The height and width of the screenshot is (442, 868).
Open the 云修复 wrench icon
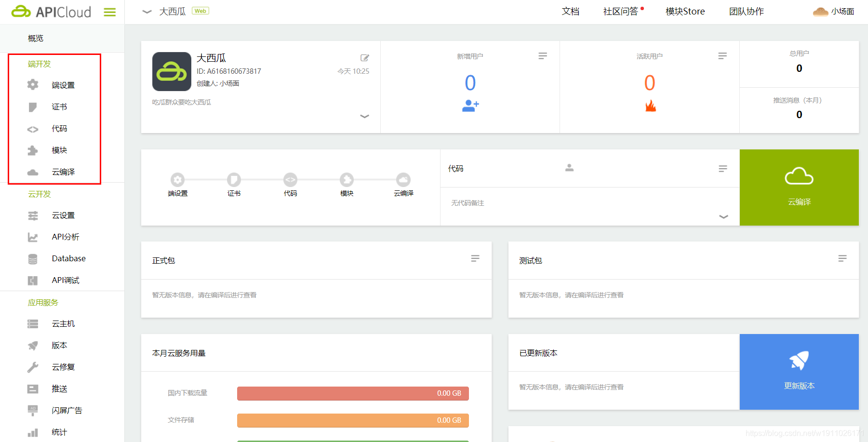(33, 367)
